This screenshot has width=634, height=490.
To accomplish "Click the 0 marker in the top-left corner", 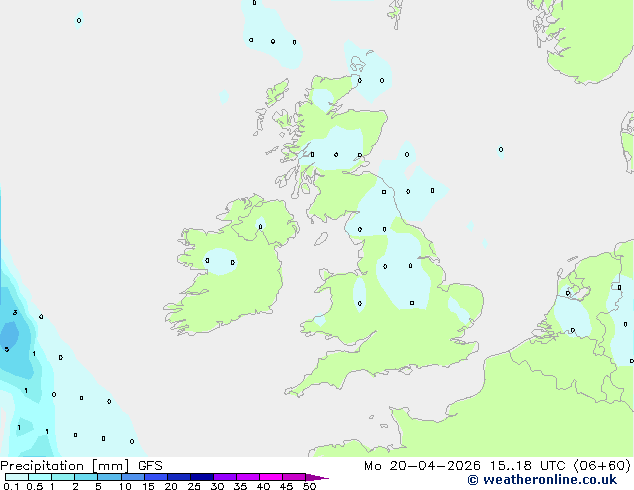I will coord(79,21).
